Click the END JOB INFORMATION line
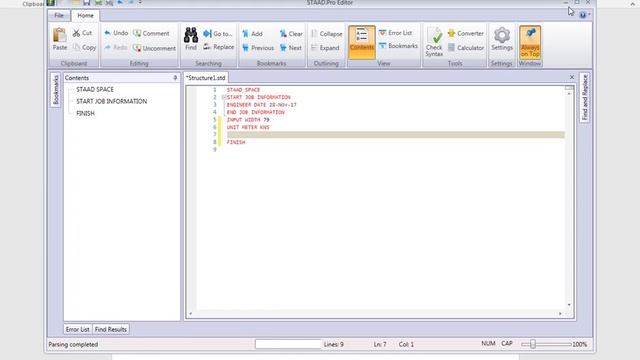Image resolution: width=640 pixels, height=360 pixels. click(256, 112)
